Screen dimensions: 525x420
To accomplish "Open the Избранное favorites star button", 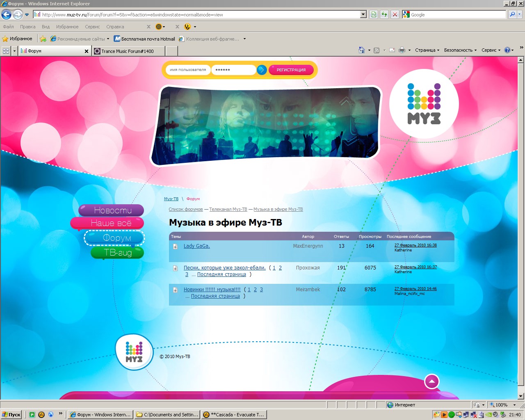I will 17,39.
